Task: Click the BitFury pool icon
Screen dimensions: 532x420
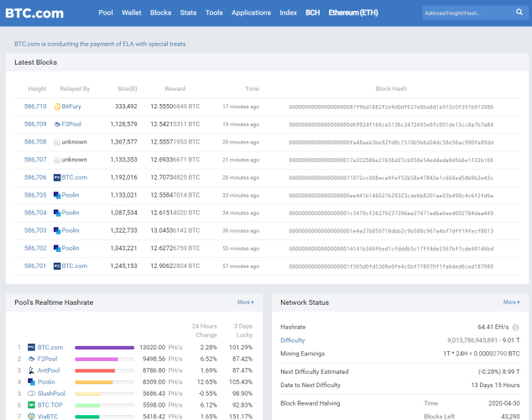Action: pos(57,107)
